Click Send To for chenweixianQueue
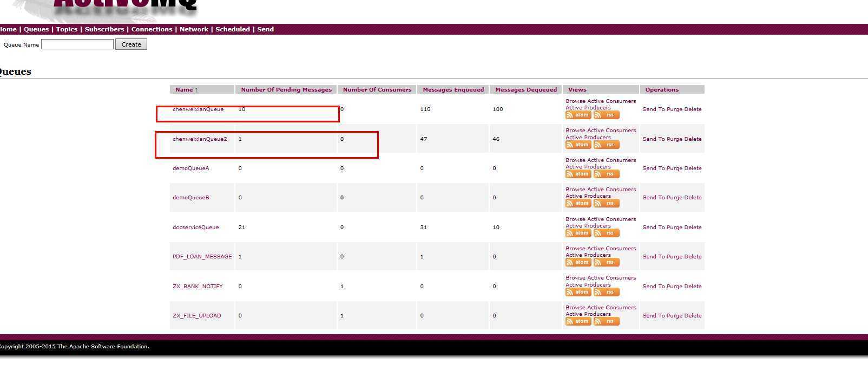This screenshot has height=383, width=868. [x=654, y=109]
